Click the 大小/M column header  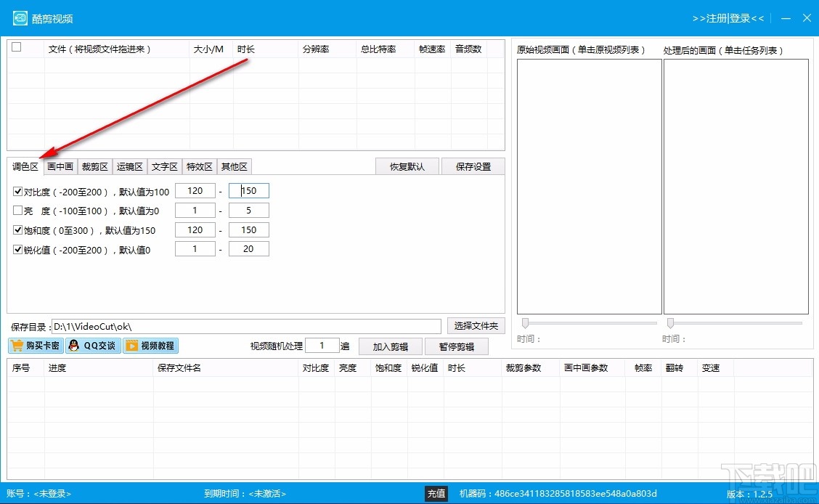click(211, 49)
